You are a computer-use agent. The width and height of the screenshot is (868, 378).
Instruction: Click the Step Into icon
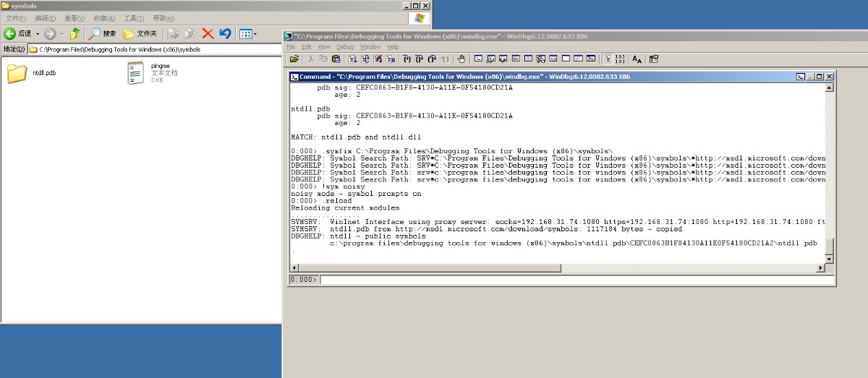[407, 59]
